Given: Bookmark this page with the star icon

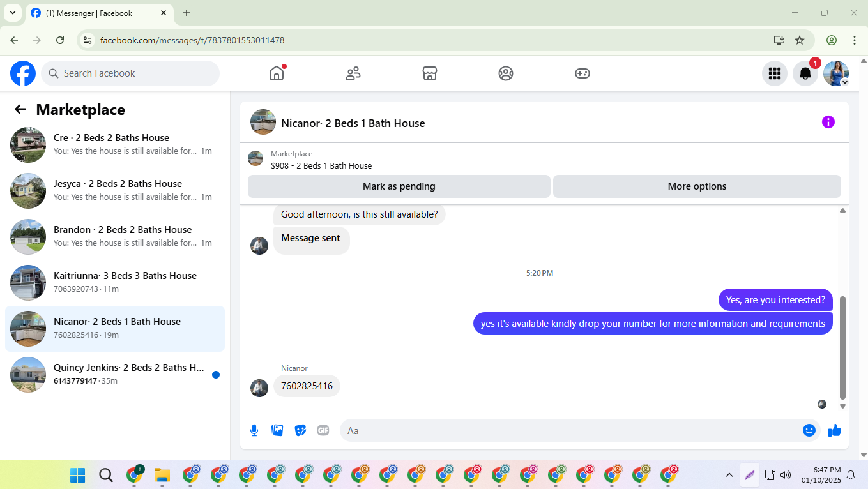Looking at the screenshot, I should coord(800,40).
